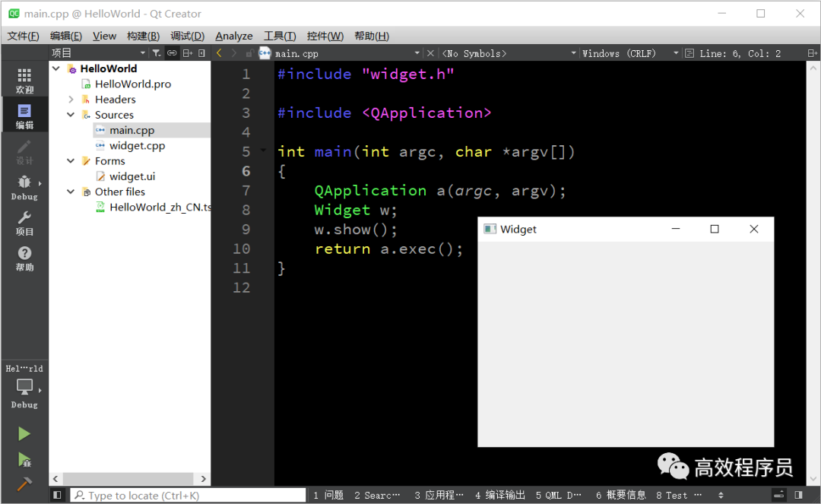Viewport: 821px width, 504px height.
Task: Toggle the right sidebar visibility button
Action: click(798, 495)
